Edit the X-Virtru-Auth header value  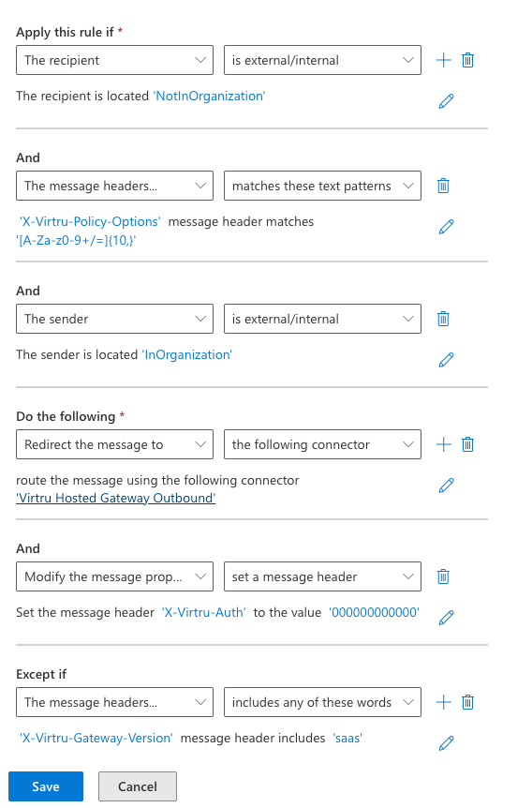click(446, 618)
